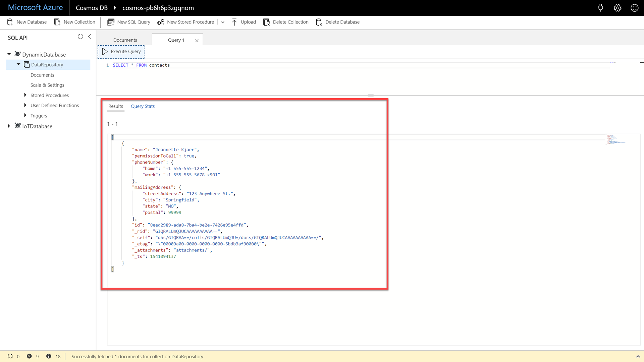This screenshot has width=644, height=362.
Task: Click the Delete Collection icon
Action: pos(266,22)
